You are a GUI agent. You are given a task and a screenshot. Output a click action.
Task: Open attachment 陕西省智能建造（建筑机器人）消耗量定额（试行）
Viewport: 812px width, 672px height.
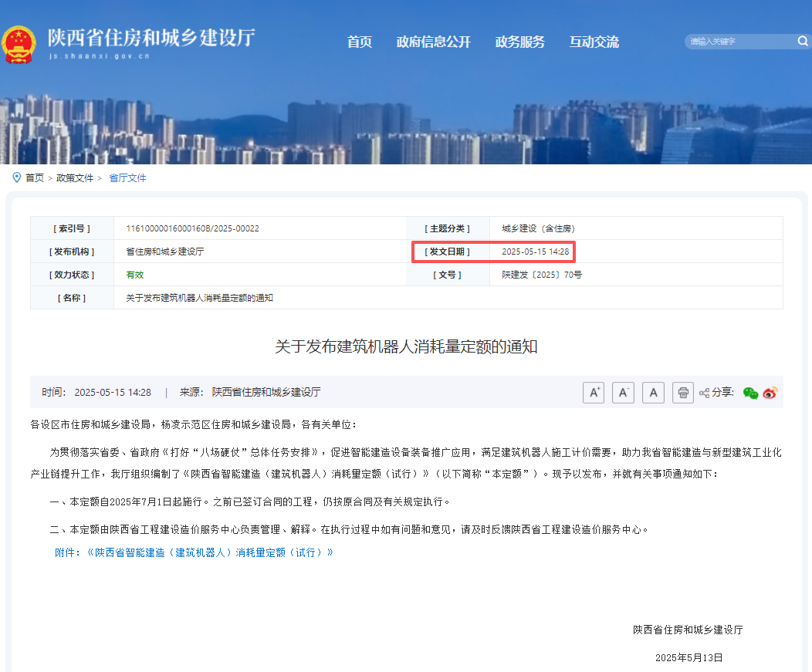210,552
